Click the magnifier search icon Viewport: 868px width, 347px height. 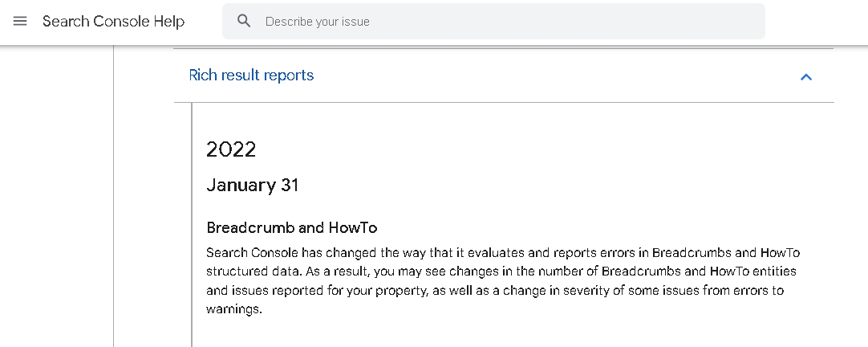(x=245, y=22)
